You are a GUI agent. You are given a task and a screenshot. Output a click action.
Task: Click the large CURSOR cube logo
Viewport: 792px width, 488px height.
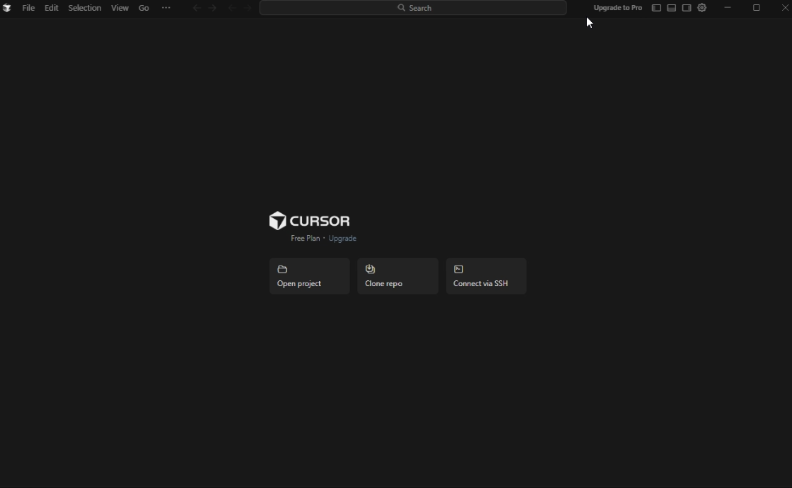[x=277, y=221]
